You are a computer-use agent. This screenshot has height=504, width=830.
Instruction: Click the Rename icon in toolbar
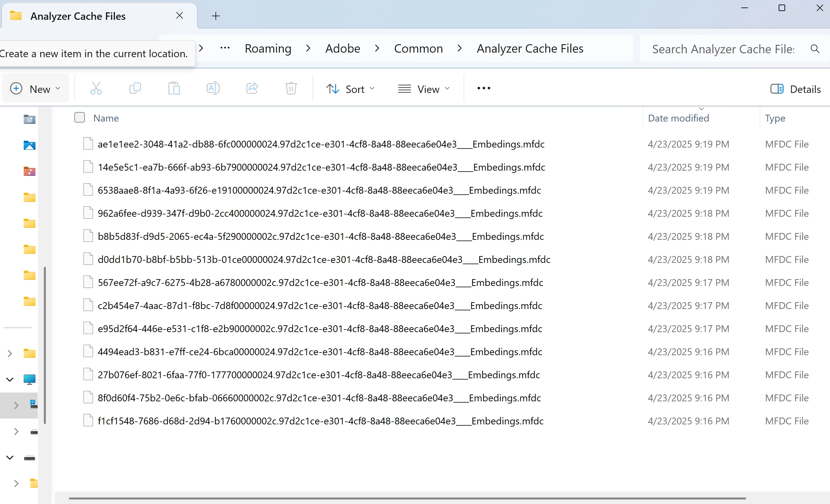tap(213, 89)
